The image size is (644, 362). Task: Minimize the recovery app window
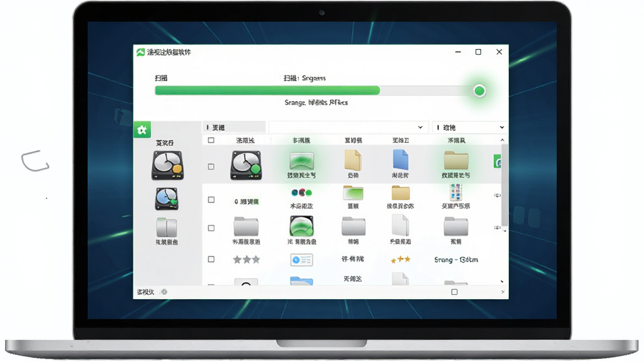pyautogui.click(x=458, y=52)
